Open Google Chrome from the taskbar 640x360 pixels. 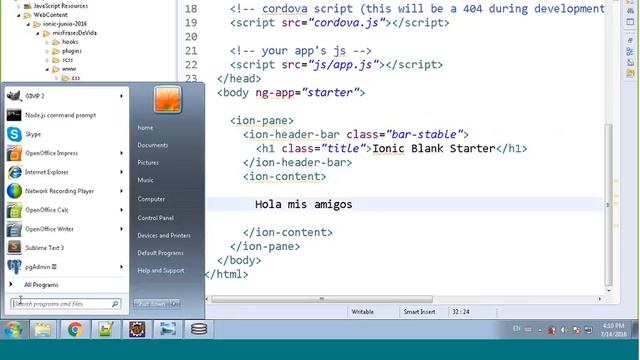pos(75,329)
